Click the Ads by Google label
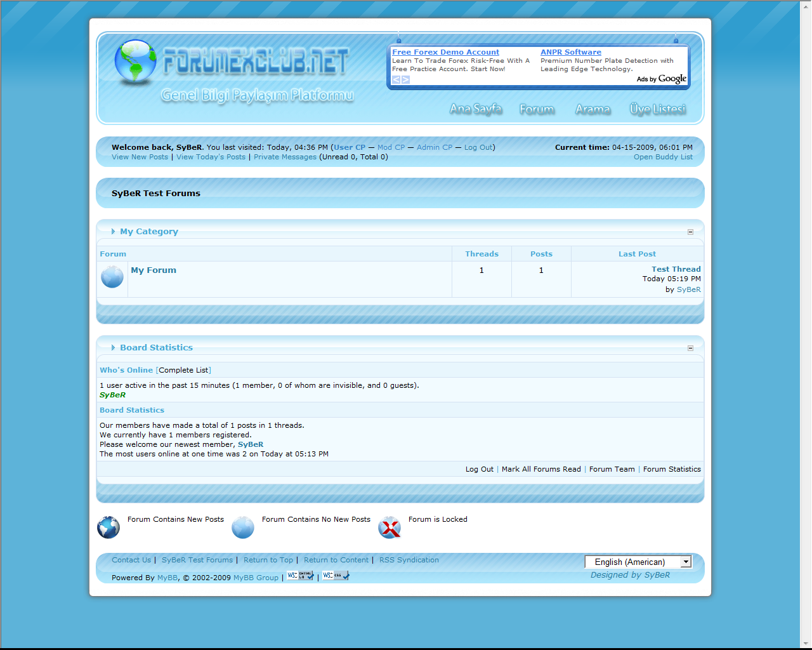The height and width of the screenshot is (650, 812). 662,79
